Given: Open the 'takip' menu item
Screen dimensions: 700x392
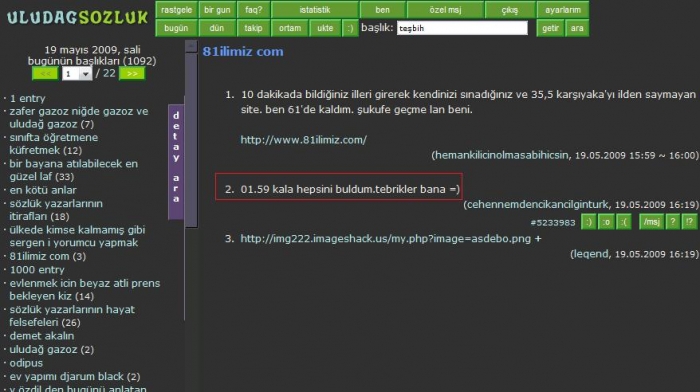Looking at the screenshot, I should tap(253, 28).
